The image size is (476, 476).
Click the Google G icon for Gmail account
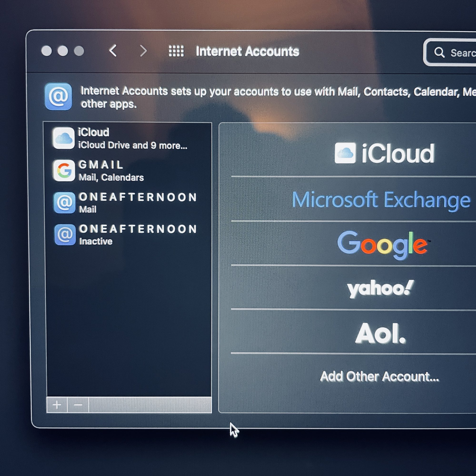(x=64, y=170)
